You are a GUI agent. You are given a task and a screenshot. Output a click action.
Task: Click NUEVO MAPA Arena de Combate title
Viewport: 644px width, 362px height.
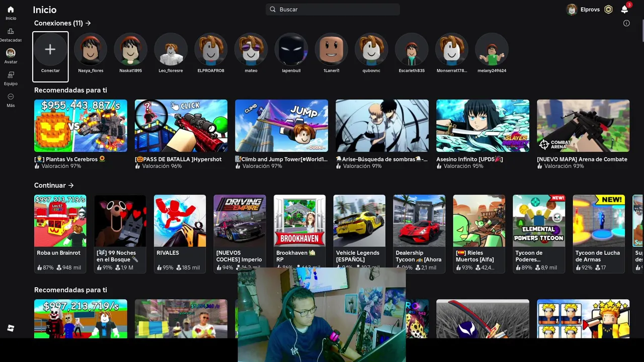[x=582, y=159]
